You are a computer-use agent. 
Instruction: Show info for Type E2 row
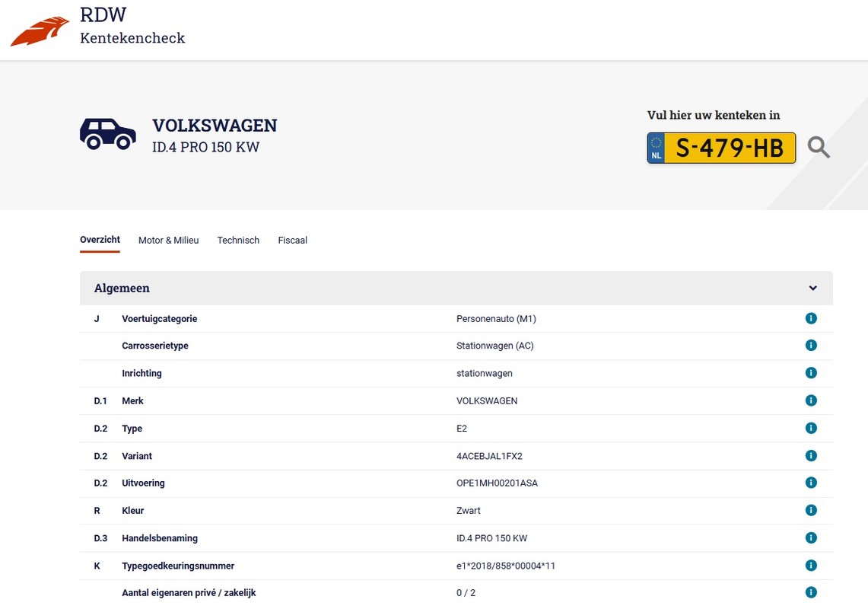[811, 428]
